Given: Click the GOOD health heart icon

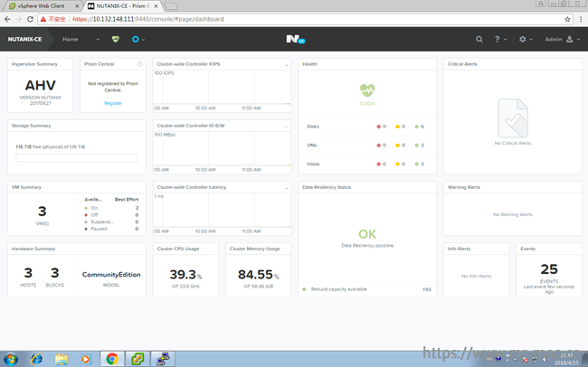Looking at the screenshot, I should 367,90.
